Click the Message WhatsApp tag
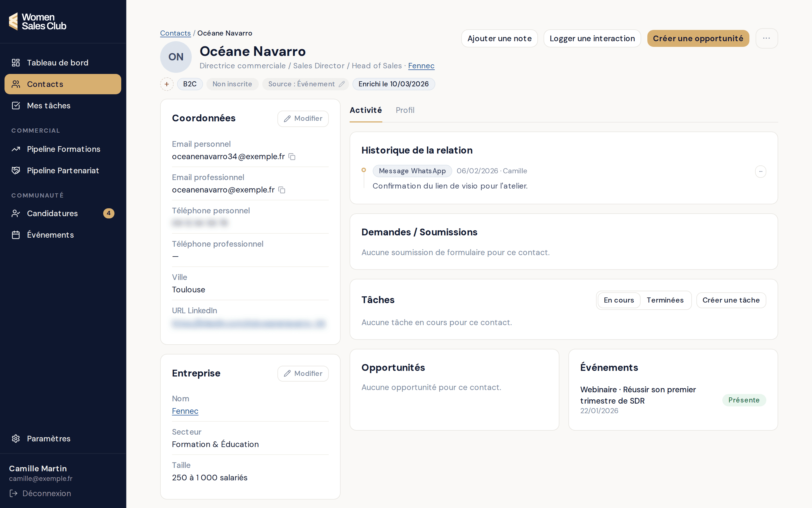The height and width of the screenshot is (508, 812). coord(412,171)
